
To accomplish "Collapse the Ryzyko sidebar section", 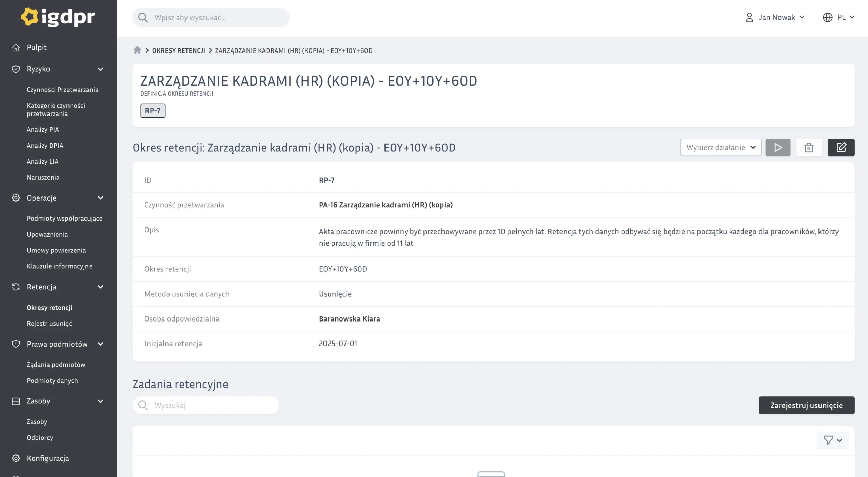I will 100,69.
